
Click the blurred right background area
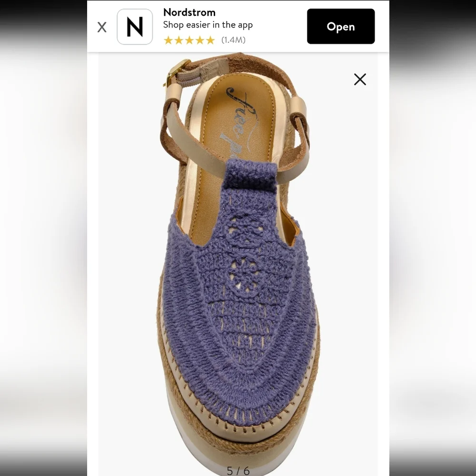click(433, 238)
